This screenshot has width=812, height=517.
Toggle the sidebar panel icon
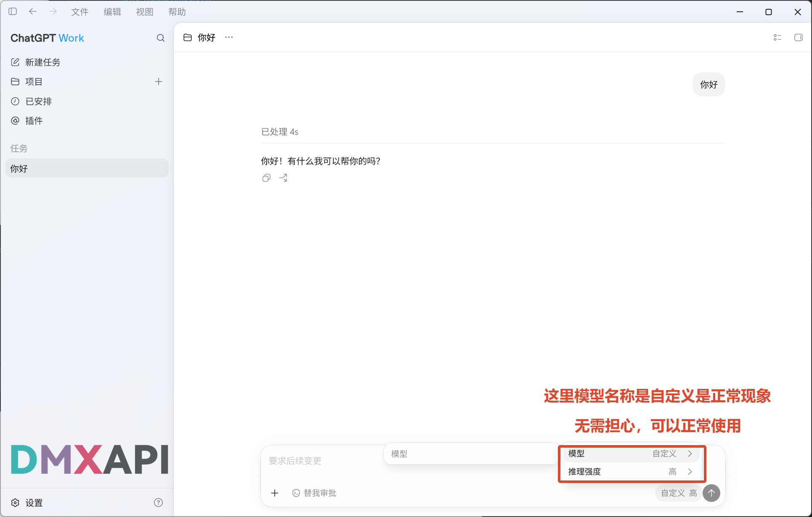(x=13, y=12)
